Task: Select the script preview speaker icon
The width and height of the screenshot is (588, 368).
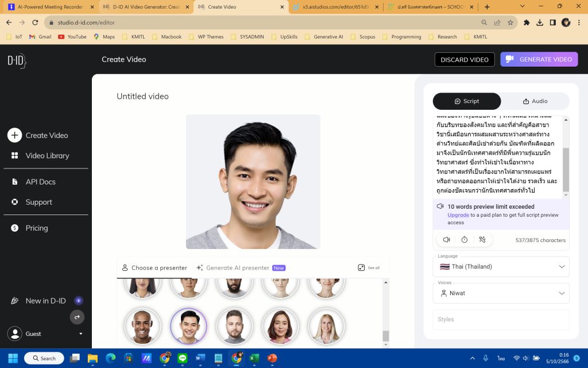Action: (x=446, y=239)
